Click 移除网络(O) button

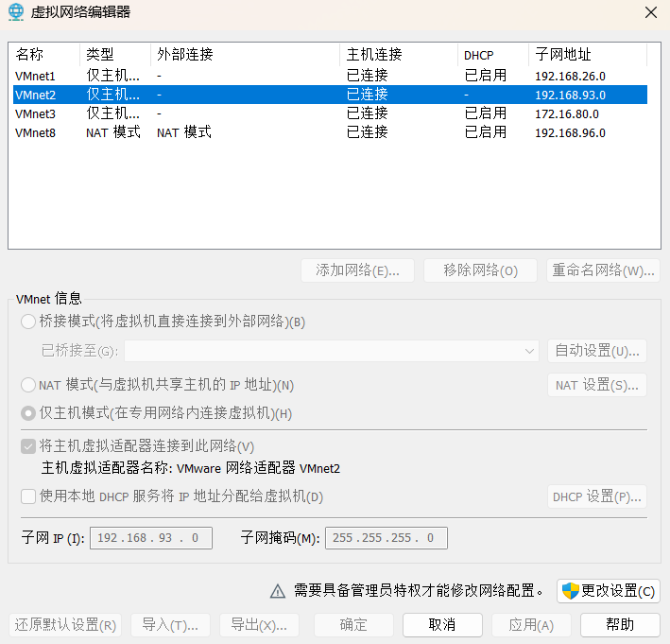click(x=480, y=270)
